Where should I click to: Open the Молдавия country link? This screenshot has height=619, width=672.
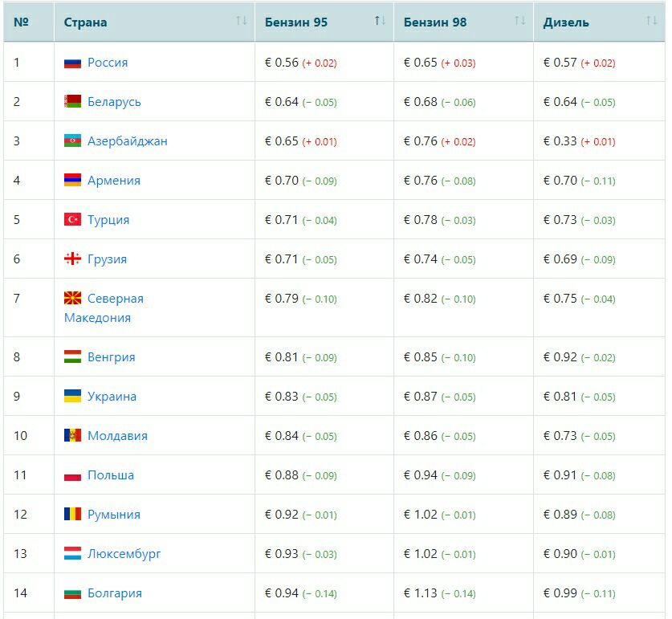117,436
